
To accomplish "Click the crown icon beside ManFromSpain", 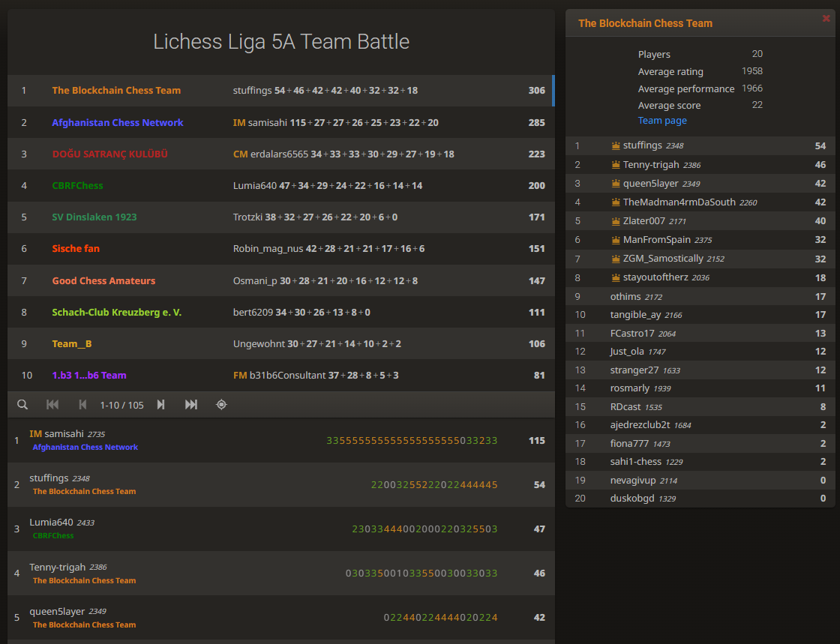I will pos(616,240).
